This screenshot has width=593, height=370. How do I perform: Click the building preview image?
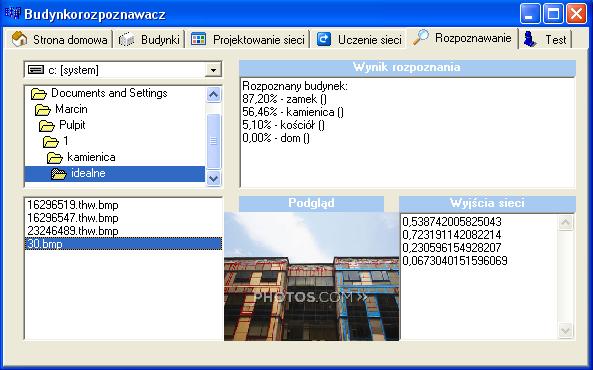[x=312, y=276]
